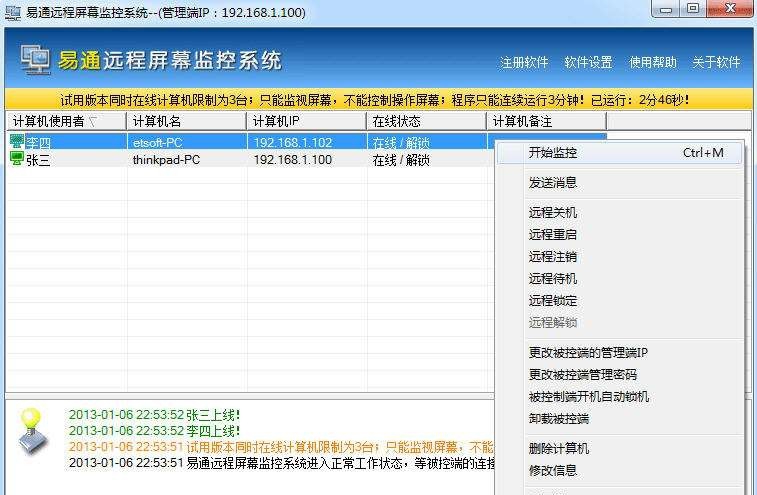Viewport: 757px width, 495px height.
Task: Choose 远程锁定 menu entry
Action: [619, 301]
